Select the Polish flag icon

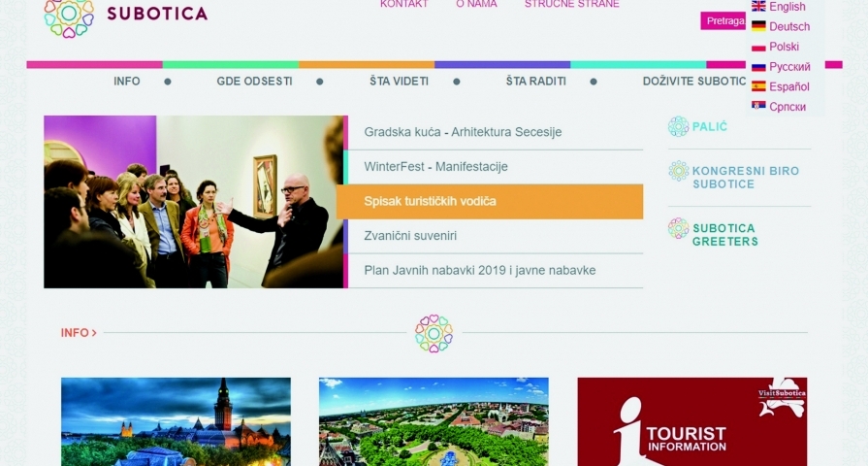[x=758, y=47]
